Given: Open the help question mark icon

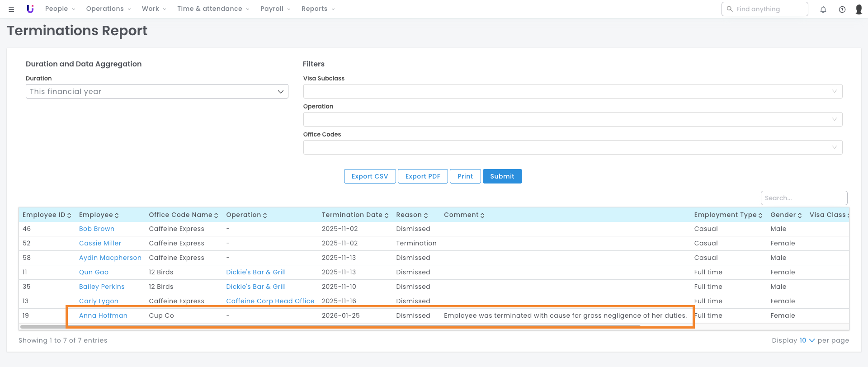Looking at the screenshot, I should (x=842, y=9).
